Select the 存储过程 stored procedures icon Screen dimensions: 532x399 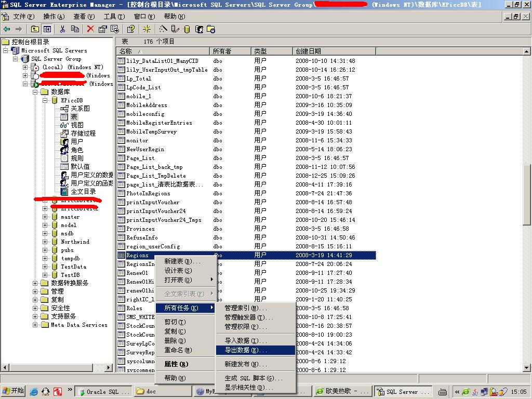pyautogui.click(x=64, y=134)
